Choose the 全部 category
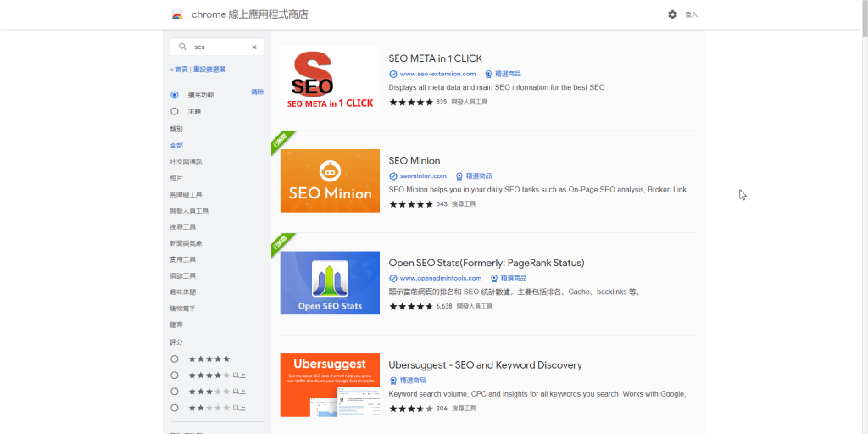This screenshot has height=434, width=868. 176,146
